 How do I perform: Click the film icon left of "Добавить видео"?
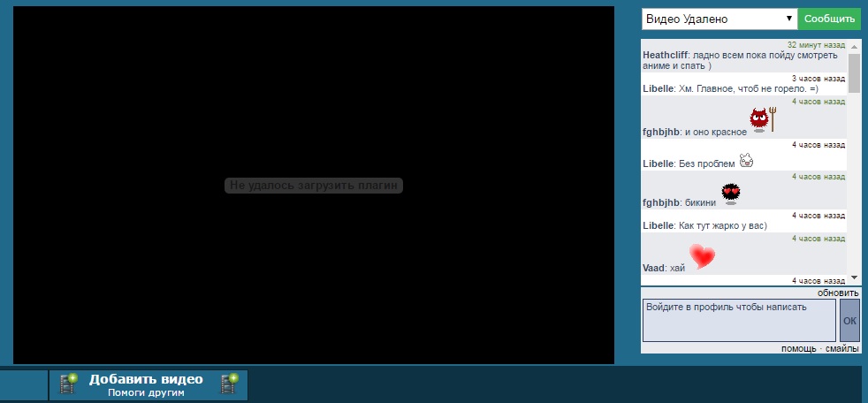[x=68, y=384]
